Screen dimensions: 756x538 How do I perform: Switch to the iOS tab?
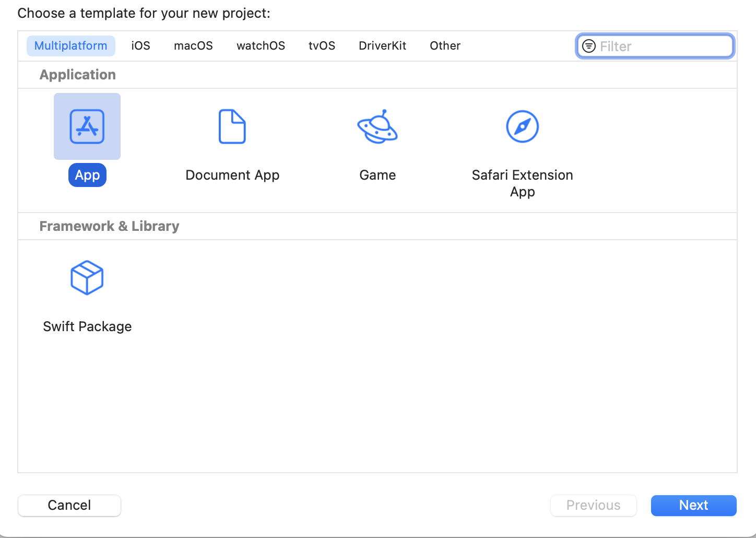[x=140, y=46]
